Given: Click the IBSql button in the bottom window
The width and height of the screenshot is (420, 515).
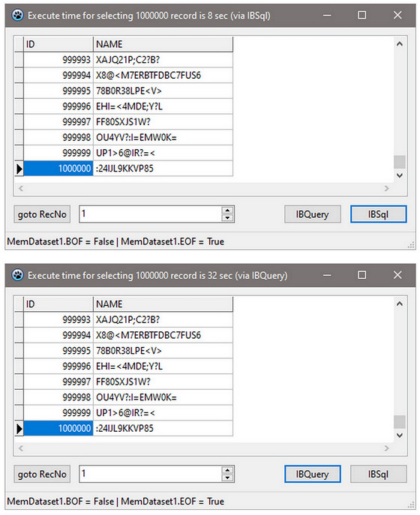Looking at the screenshot, I should click(x=378, y=474).
